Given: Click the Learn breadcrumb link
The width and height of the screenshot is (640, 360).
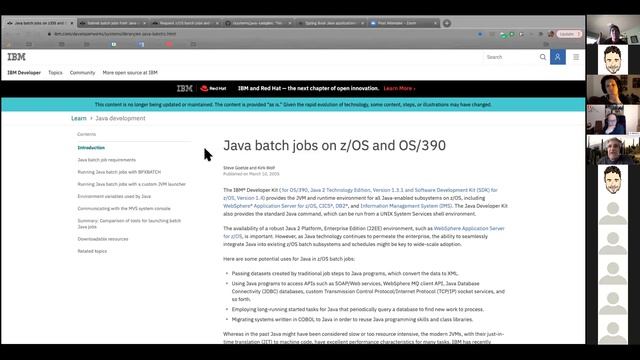Looking at the screenshot, I should pos(79,118).
